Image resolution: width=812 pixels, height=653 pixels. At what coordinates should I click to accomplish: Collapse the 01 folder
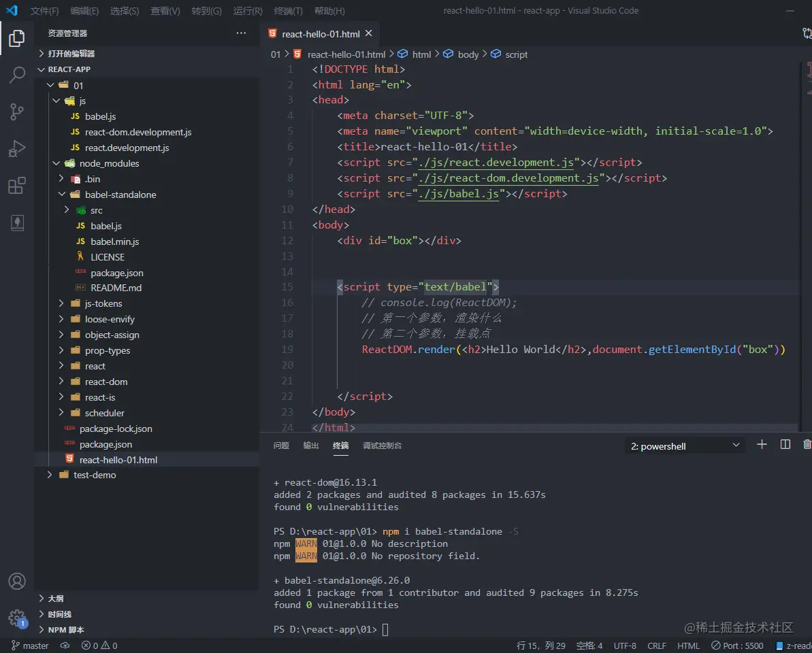pyautogui.click(x=50, y=85)
